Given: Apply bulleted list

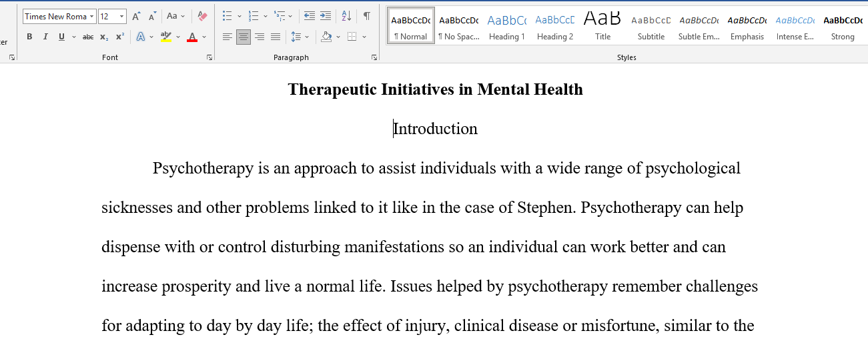Looking at the screenshot, I should (227, 16).
